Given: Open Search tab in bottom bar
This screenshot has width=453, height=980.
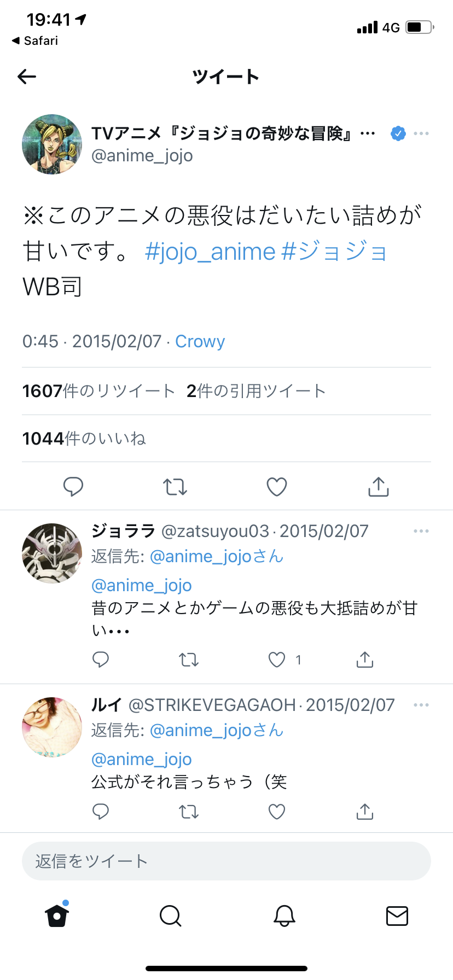Looking at the screenshot, I should click(170, 915).
